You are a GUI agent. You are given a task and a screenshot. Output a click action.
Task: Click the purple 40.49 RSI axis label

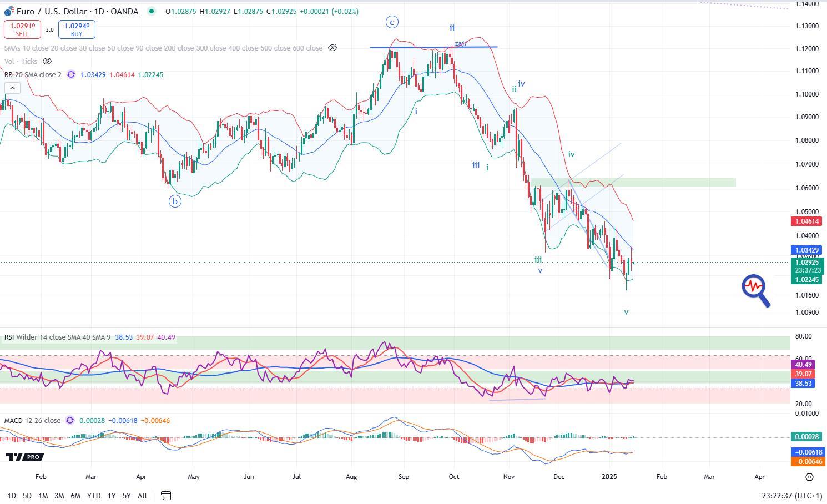click(804, 365)
